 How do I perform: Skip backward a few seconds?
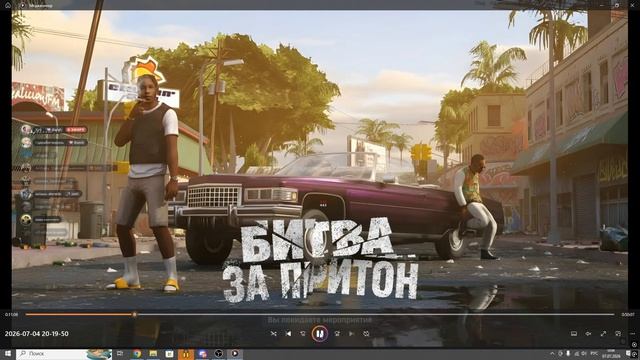303,333
